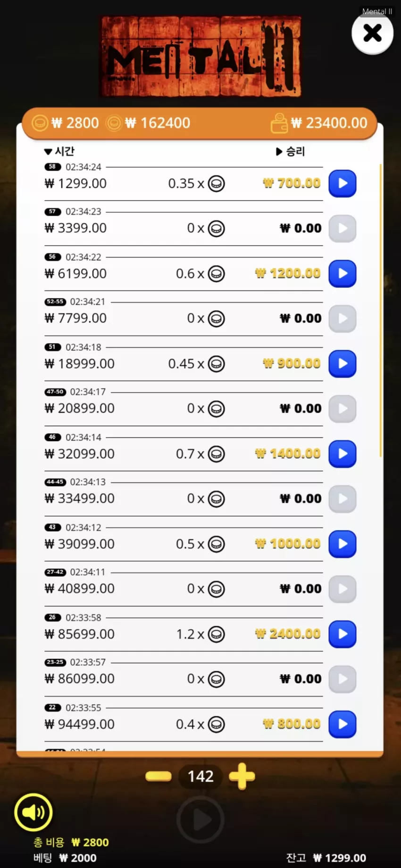Viewport: 401px width, 868px height.
Task: Replay round 43 with ₩1000.00 win
Action: click(x=342, y=544)
